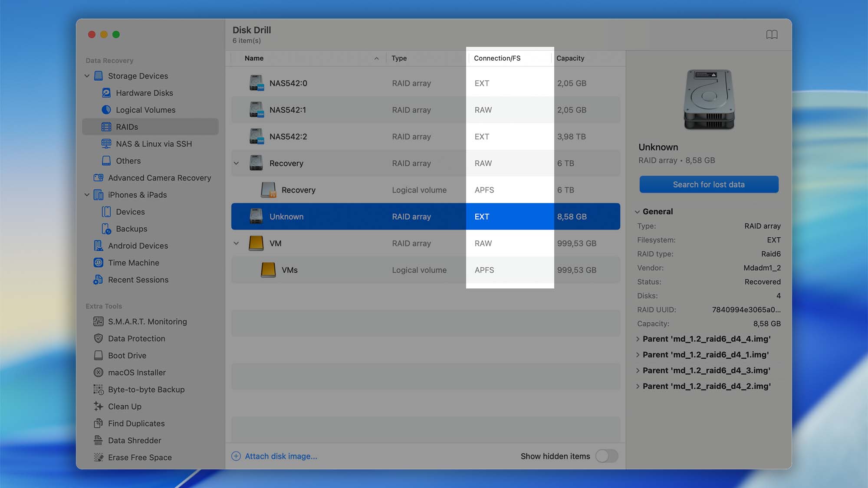Open the Clean Up label
Image resolution: width=868 pixels, height=488 pixels.
click(x=125, y=406)
